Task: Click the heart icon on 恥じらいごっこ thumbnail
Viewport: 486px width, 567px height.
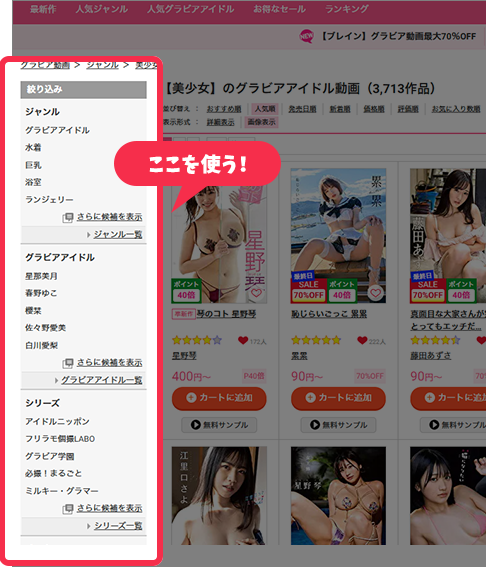Action: 375,293
